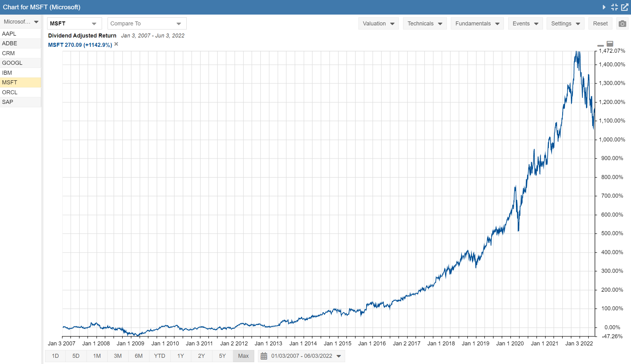Open the Technicals menu

point(425,24)
